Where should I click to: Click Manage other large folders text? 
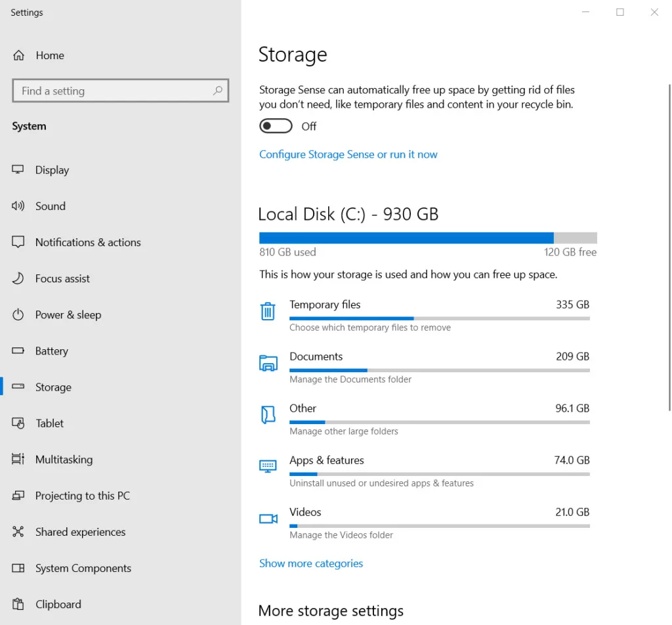click(x=344, y=431)
